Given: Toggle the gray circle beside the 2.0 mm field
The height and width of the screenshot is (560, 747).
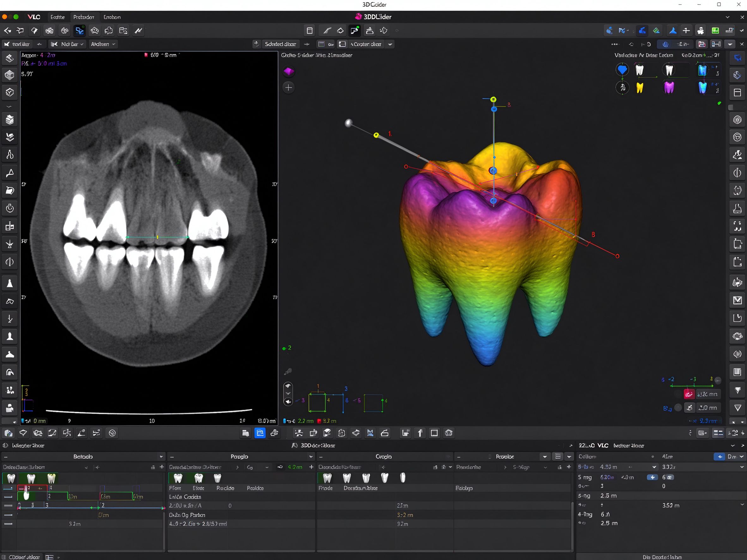Looking at the screenshot, I should click(x=678, y=408).
